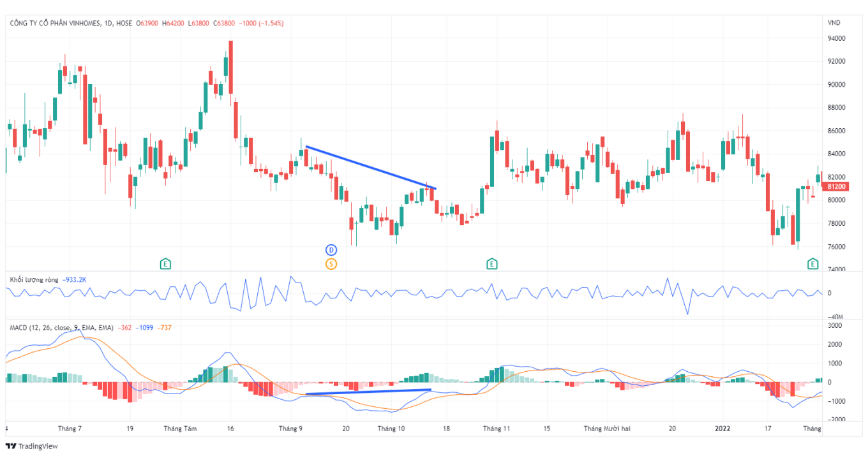
Task: Click the 16 date label
Action: coord(230,429)
